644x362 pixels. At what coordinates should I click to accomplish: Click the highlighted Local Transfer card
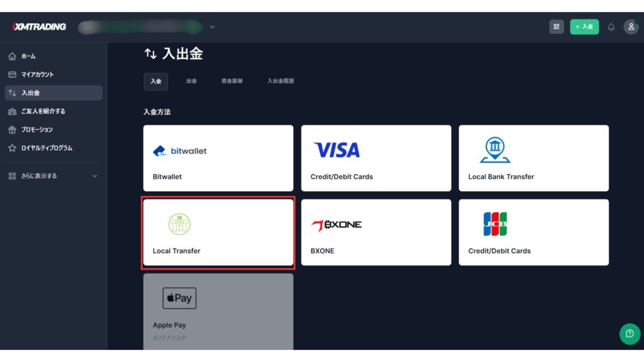218,233
